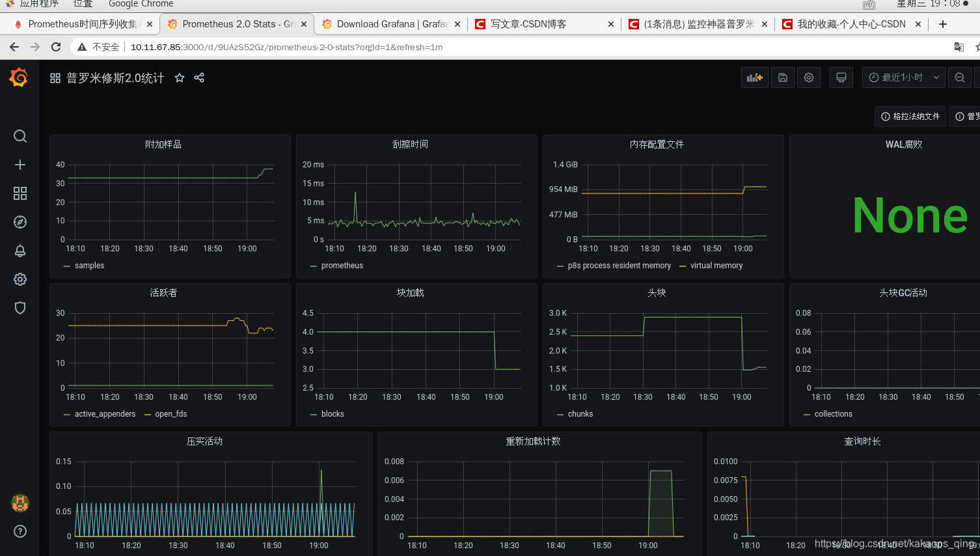Viewport: 980px width, 556px height.
Task: Click the Add panel icon
Action: coord(755,77)
